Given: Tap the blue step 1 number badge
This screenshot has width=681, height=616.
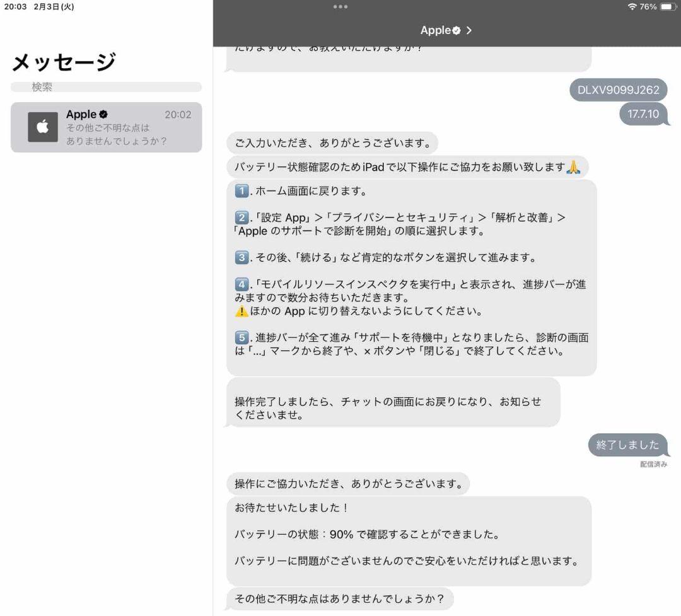Looking at the screenshot, I should pyautogui.click(x=242, y=190).
